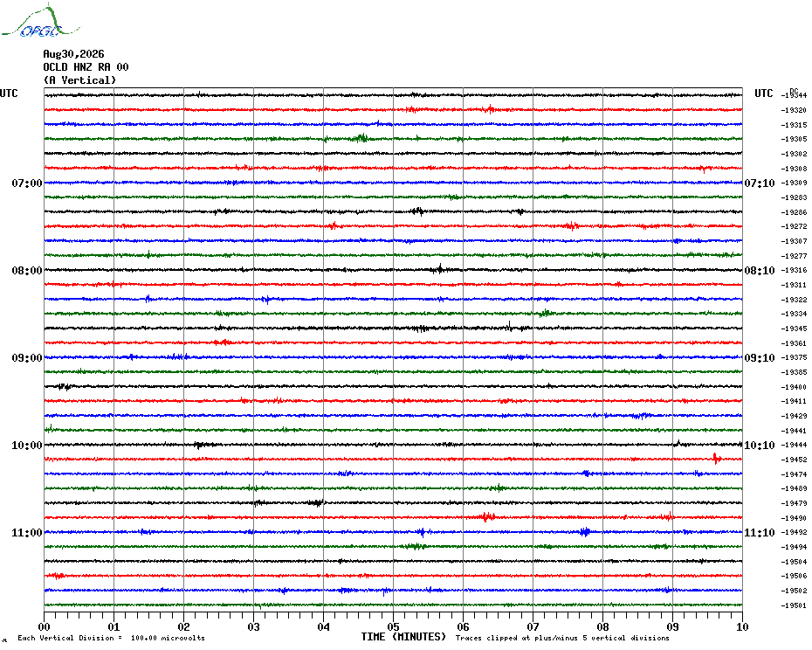
Task: Click the '08:10' time label
Action: (x=760, y=271)
